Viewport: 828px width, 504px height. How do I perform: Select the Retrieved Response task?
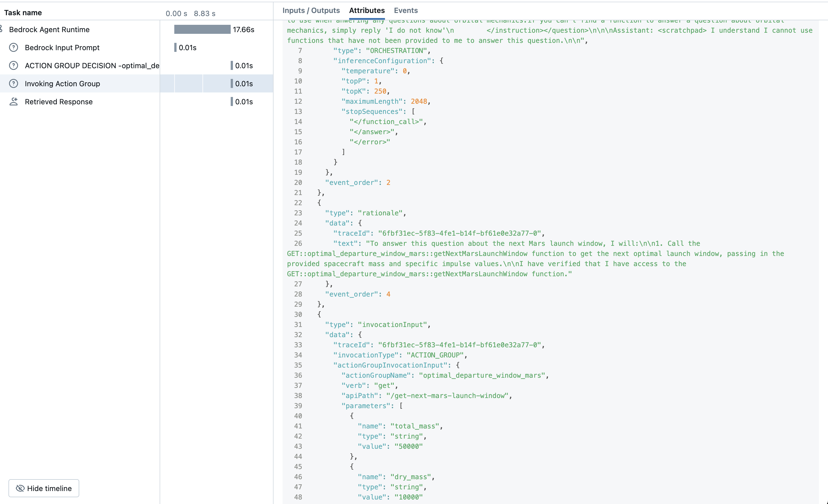point(58,102)
